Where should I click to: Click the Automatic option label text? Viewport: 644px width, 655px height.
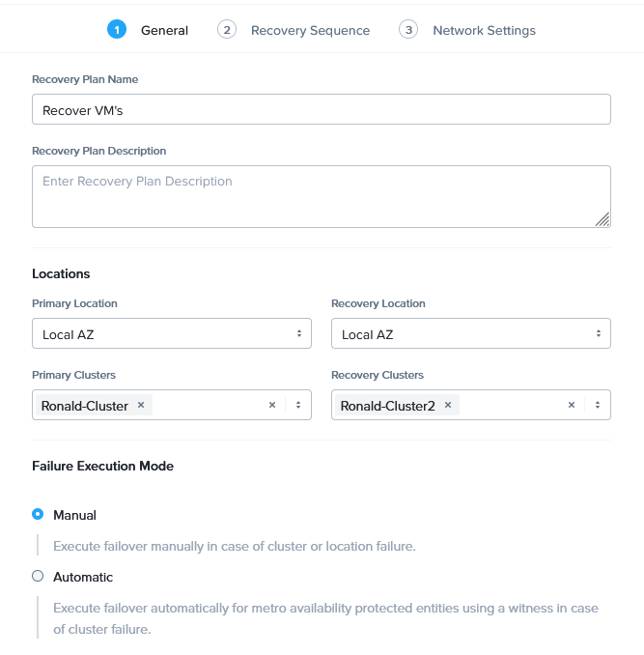pos(83,577)
